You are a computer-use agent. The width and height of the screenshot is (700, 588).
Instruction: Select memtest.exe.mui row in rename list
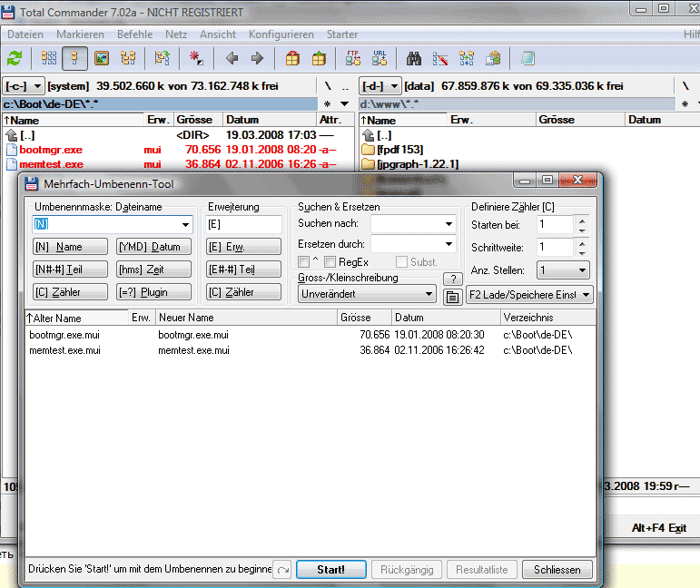coord(311,350)
